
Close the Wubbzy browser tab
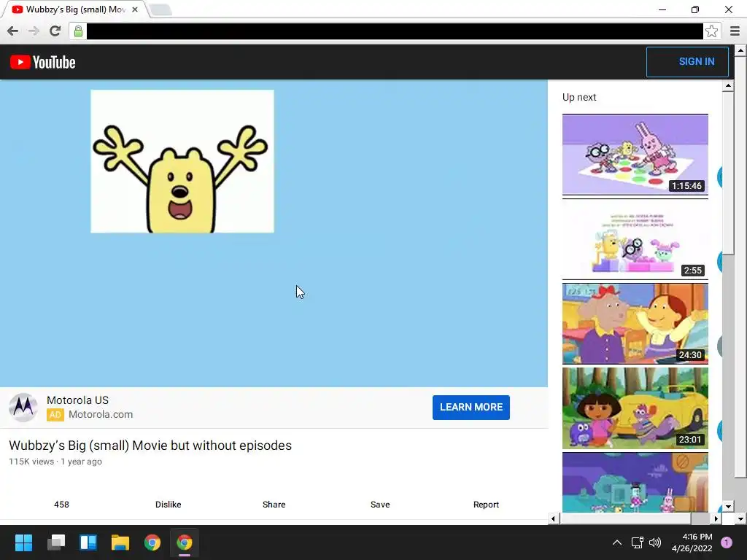(135, 9)
